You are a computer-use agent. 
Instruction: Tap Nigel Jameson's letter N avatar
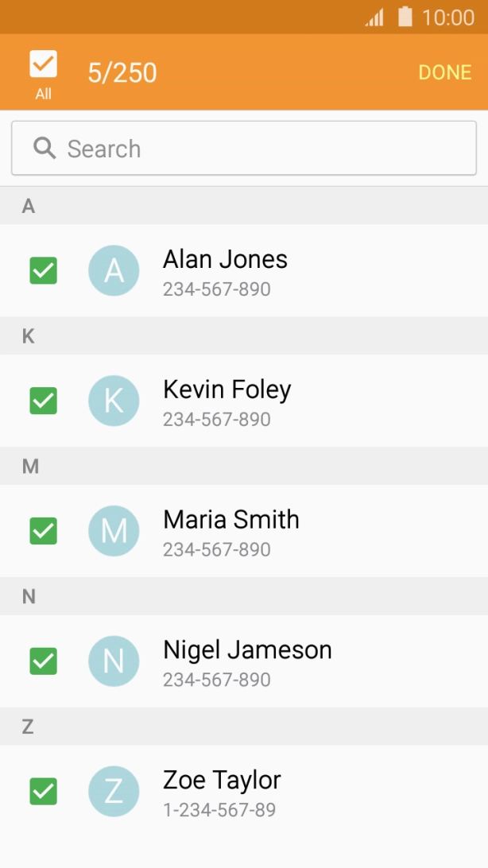tap(114, 661)
